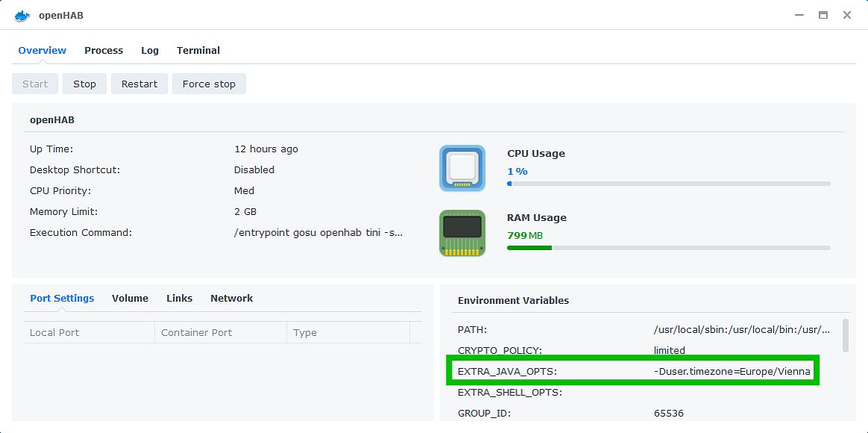Sort by Local Port column header
This screenshot has height=433, width=868.
(89, 333)
